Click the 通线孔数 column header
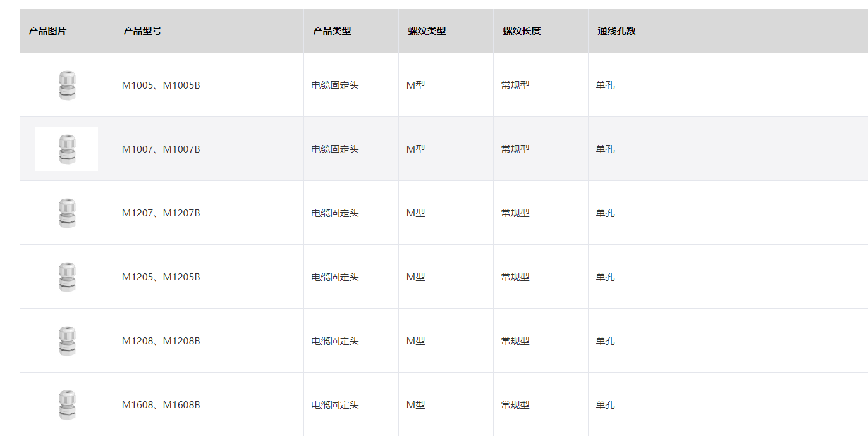Image resolution: width=868 pixels, height=436 pixels. point(616,31)
